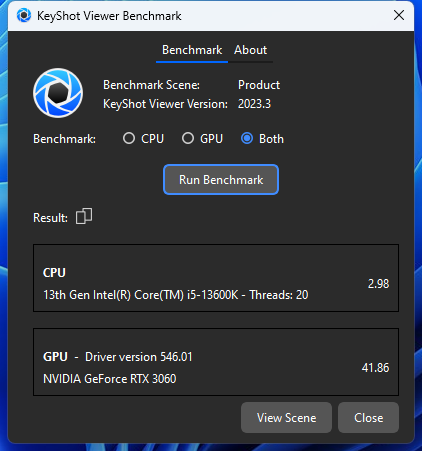Click the bold GPU heading in results
The image size is (422, 451).
coord(55,357)
